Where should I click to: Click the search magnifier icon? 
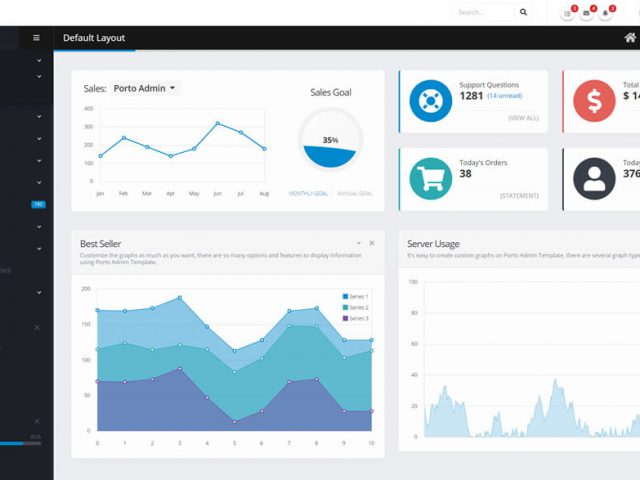pyautogui.click(x=523, y=12)
